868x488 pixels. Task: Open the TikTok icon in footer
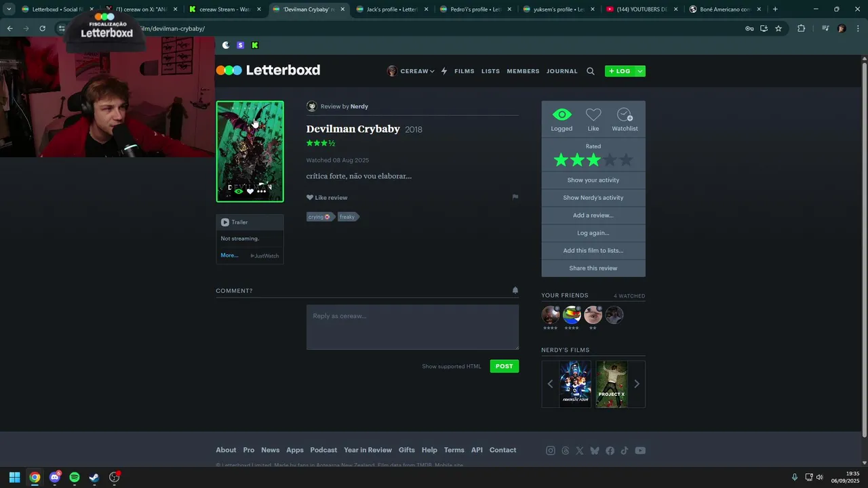625,451
